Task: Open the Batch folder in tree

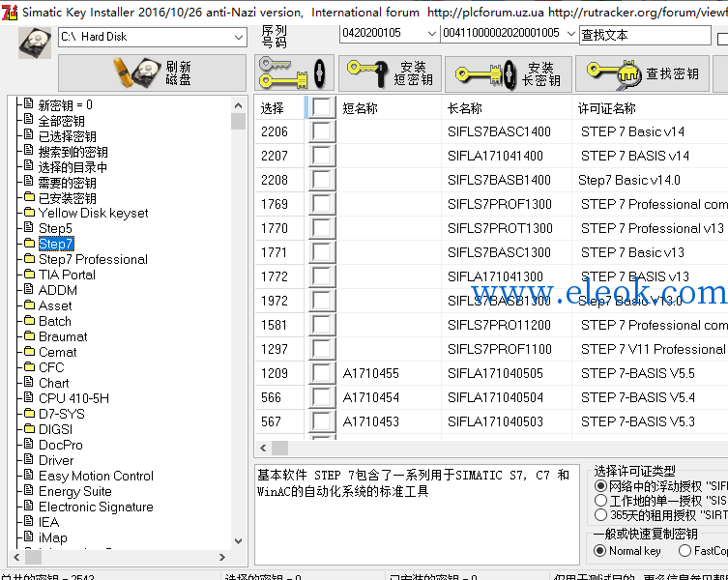Action: tap(55, 321)
